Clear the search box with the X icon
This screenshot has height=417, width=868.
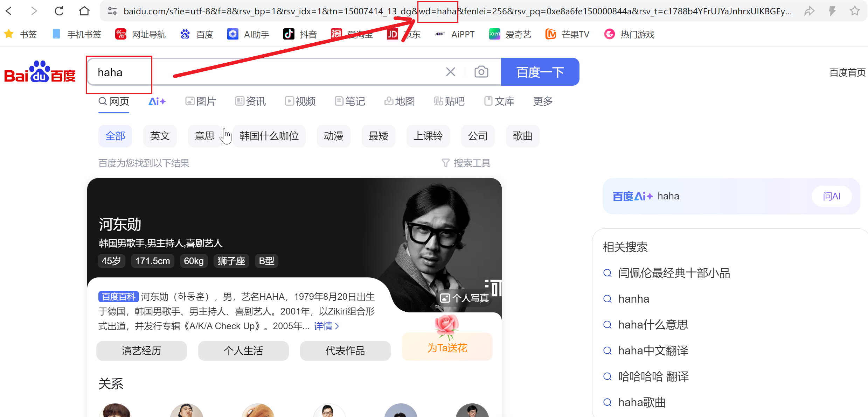(451, 72)
